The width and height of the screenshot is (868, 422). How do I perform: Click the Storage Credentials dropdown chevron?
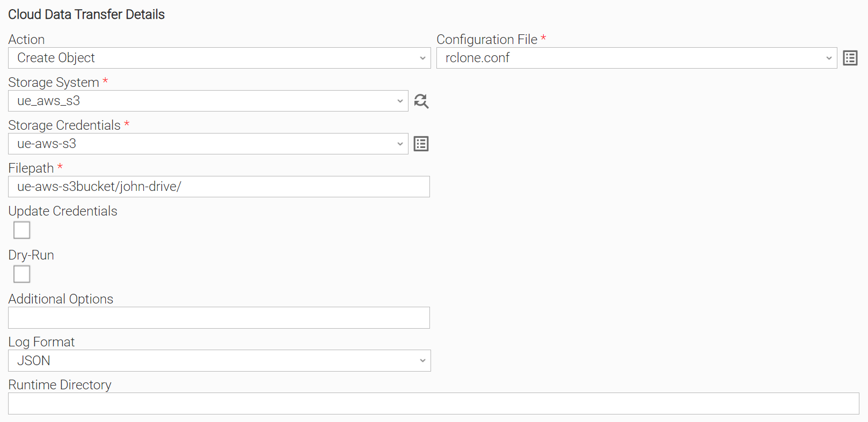(x=400, y=144)
